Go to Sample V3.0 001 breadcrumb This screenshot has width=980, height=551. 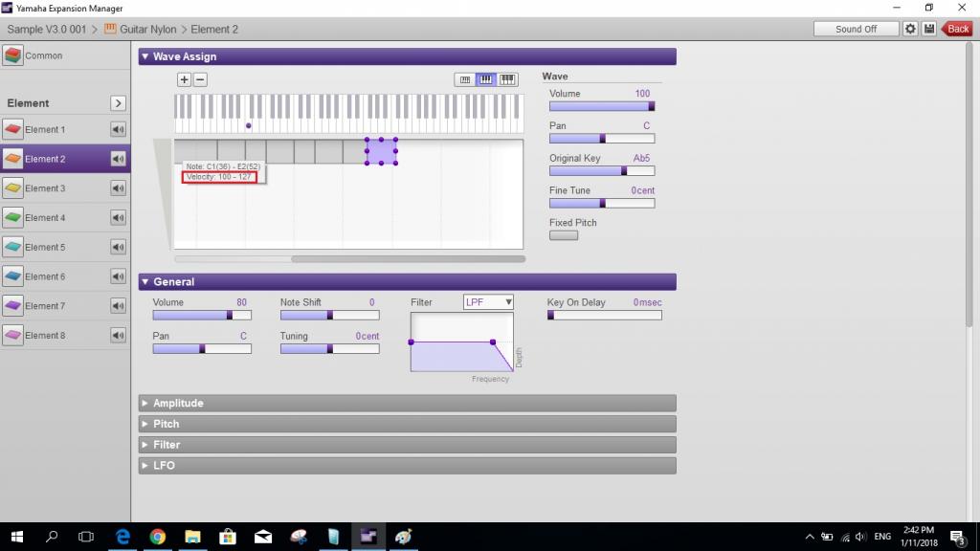[47, 30]
